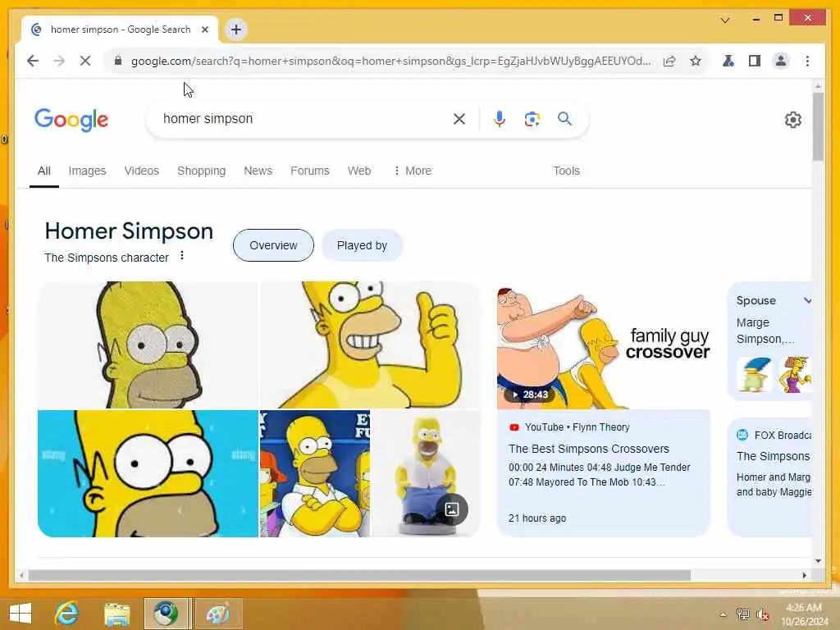Open Chrome Labs flask icon
This screenshot has width=840, height=630.
(x=728, y=61)
